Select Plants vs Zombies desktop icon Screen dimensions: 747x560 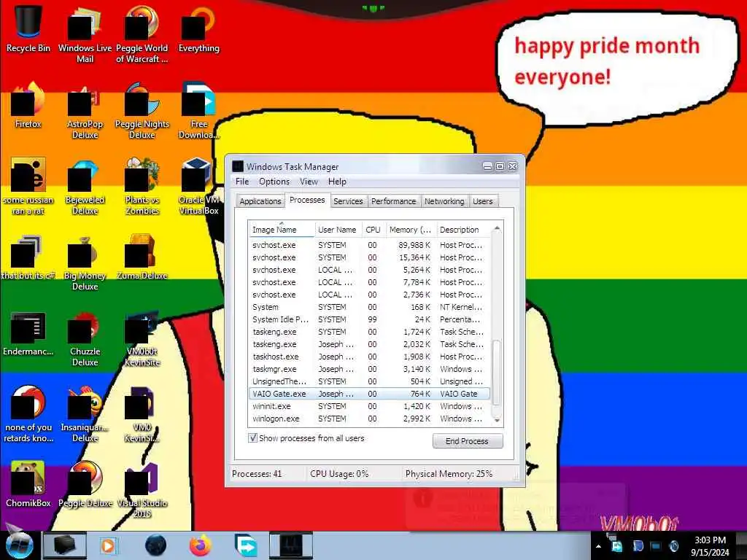click(142, 186)
